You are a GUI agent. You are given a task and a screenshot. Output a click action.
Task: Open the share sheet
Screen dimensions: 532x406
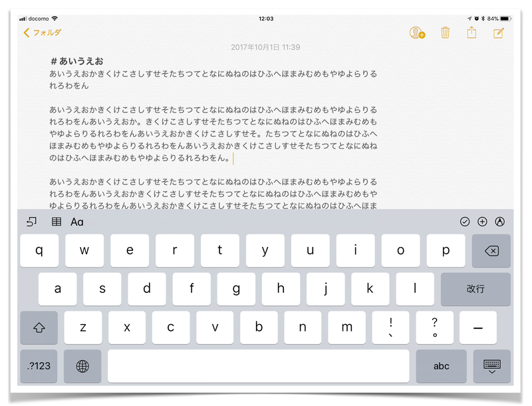(x=472, y=33)
